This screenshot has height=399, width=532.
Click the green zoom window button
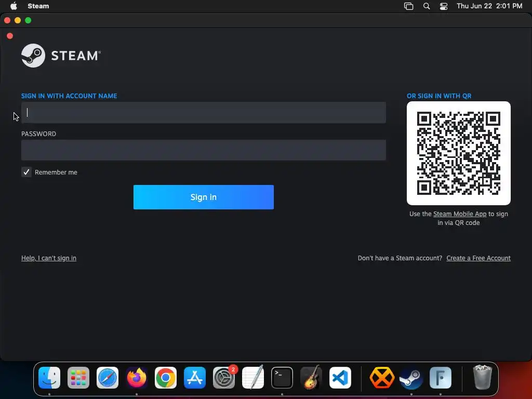pos(28,20)
